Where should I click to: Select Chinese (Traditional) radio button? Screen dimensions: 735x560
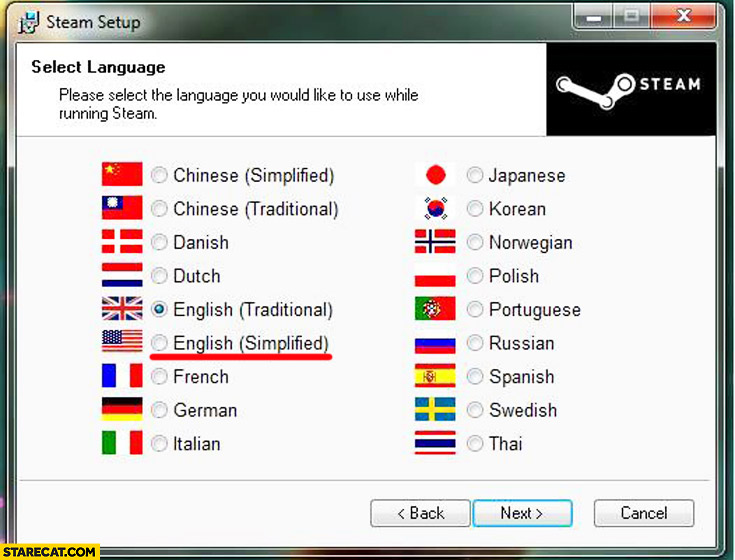[x=159, y=209]
